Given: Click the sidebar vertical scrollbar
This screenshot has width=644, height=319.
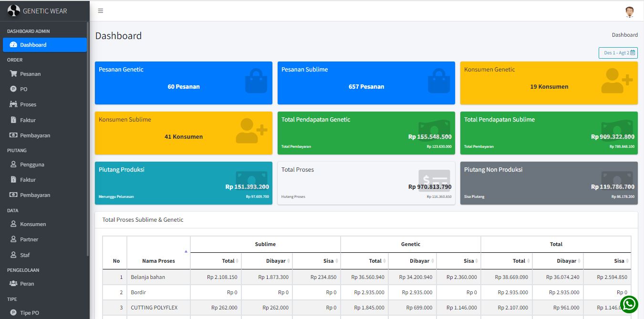Looking at the screenshot, I should (88, 138).
